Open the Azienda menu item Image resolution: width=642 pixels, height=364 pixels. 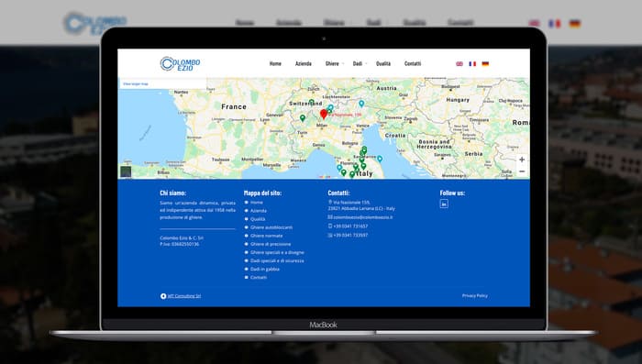pos(304,63)
